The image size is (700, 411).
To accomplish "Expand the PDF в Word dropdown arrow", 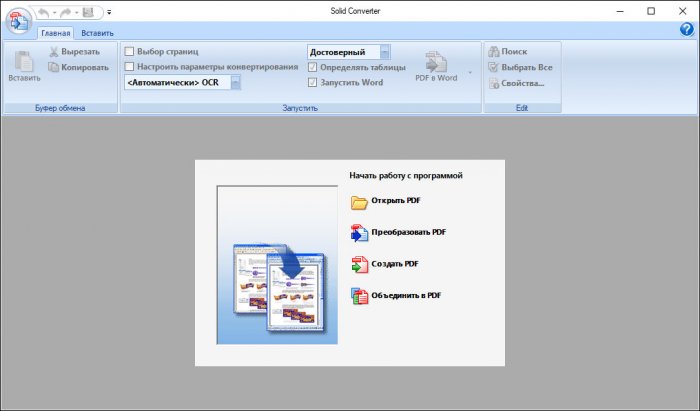I will (x=470, y=72).
